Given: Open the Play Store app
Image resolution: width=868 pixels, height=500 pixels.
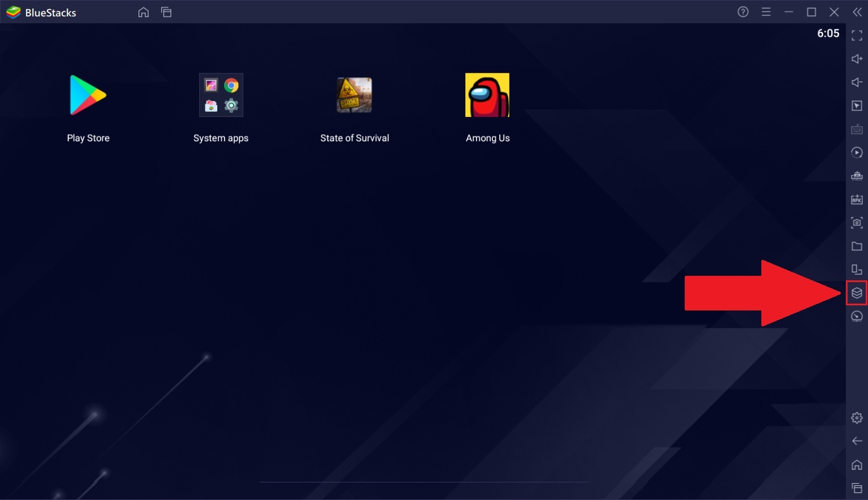Looking at the screenshot, I should coord(88,95).
